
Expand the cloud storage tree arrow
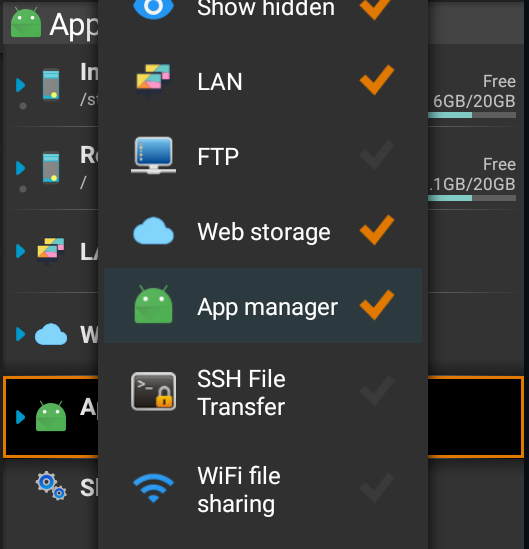[21, 334]
